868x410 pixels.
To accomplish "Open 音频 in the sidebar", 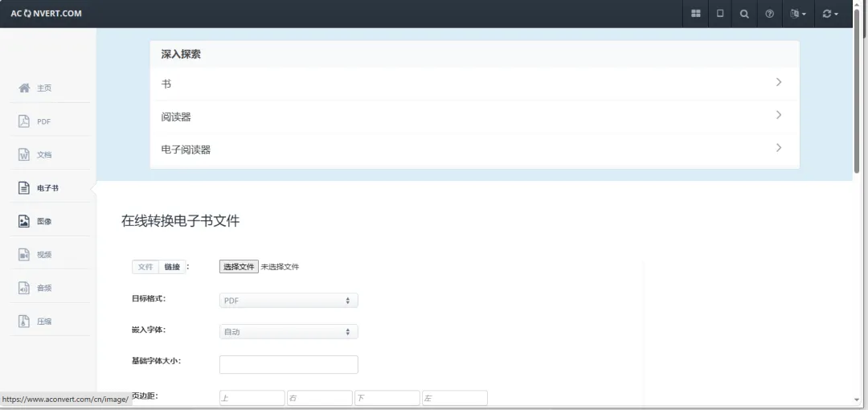I will 44,288.
